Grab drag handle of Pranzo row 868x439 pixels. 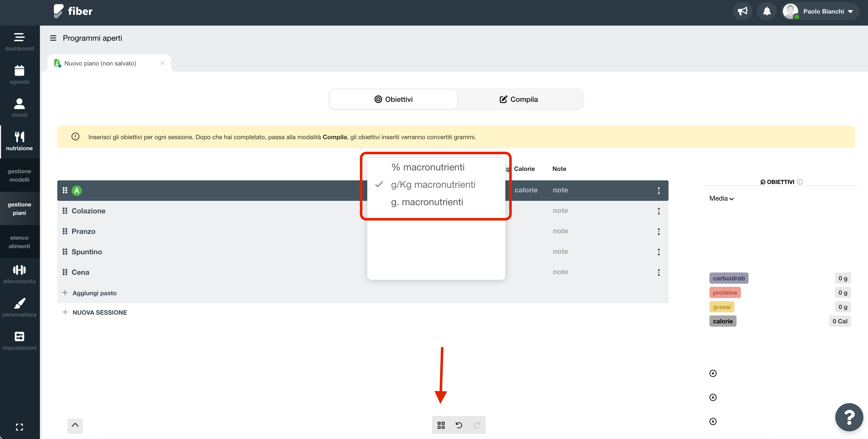click(x=65, y=231)
